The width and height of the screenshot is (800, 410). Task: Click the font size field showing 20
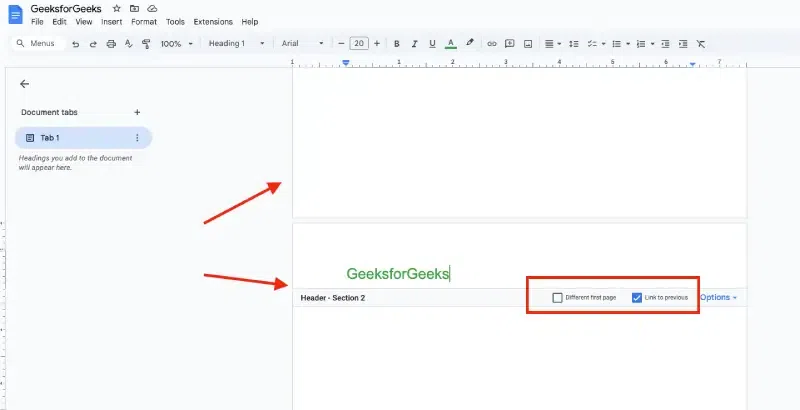pyautogui.click(x=359, y=43)
